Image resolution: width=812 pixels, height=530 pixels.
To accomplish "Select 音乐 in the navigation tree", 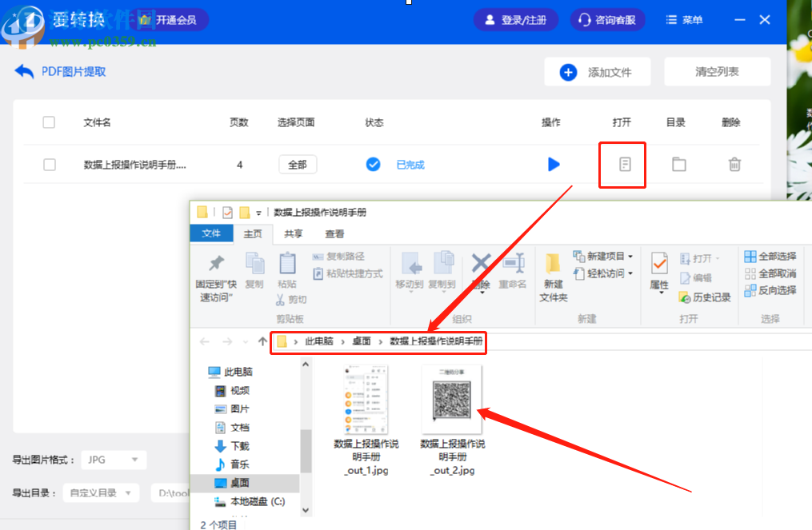I will tap(233, 464).
